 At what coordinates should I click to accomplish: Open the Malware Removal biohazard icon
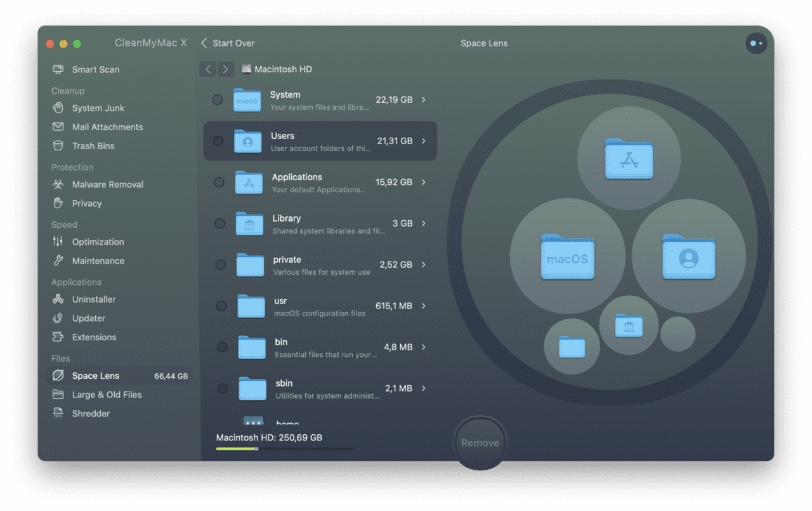(x=58, y=184)
